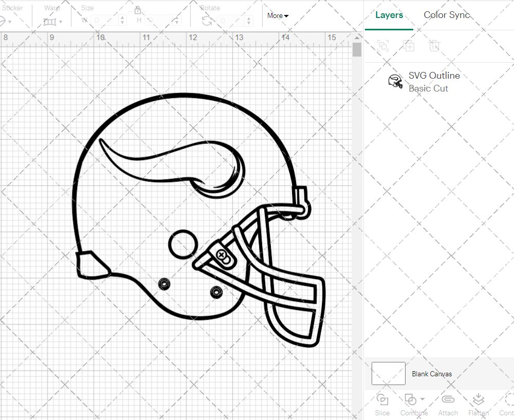
Task: Click the Delete layer trash icon
Action: [x=434, y=46]
